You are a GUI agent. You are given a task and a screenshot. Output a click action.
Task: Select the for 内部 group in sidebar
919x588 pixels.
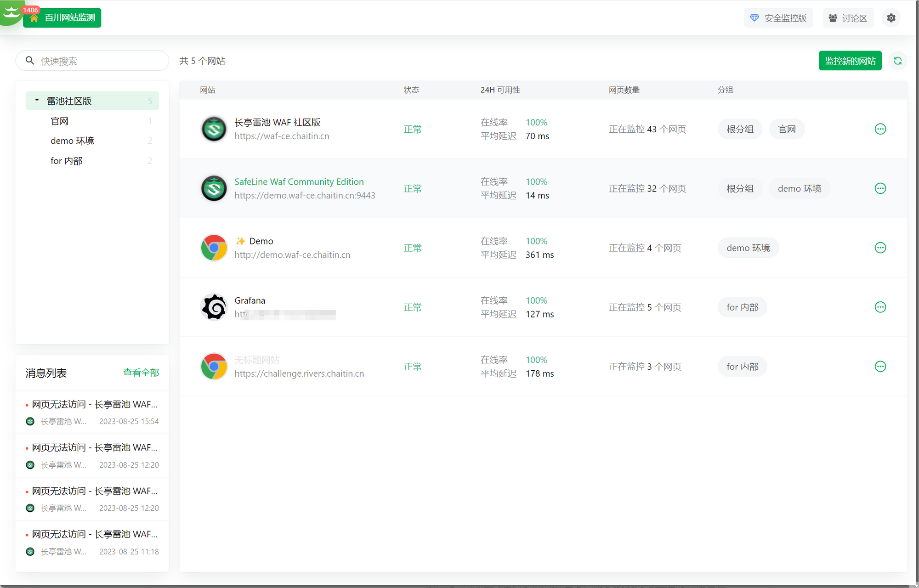coord(67,161)
